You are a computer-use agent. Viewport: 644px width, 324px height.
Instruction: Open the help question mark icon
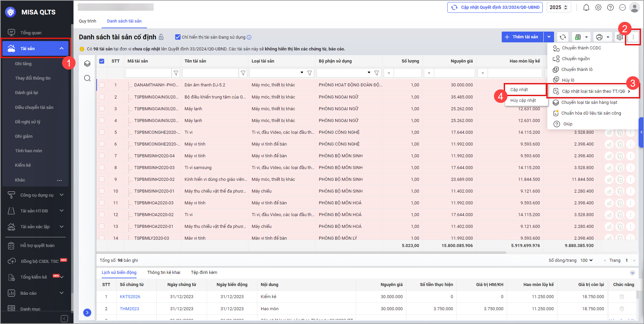pos(610,7)
